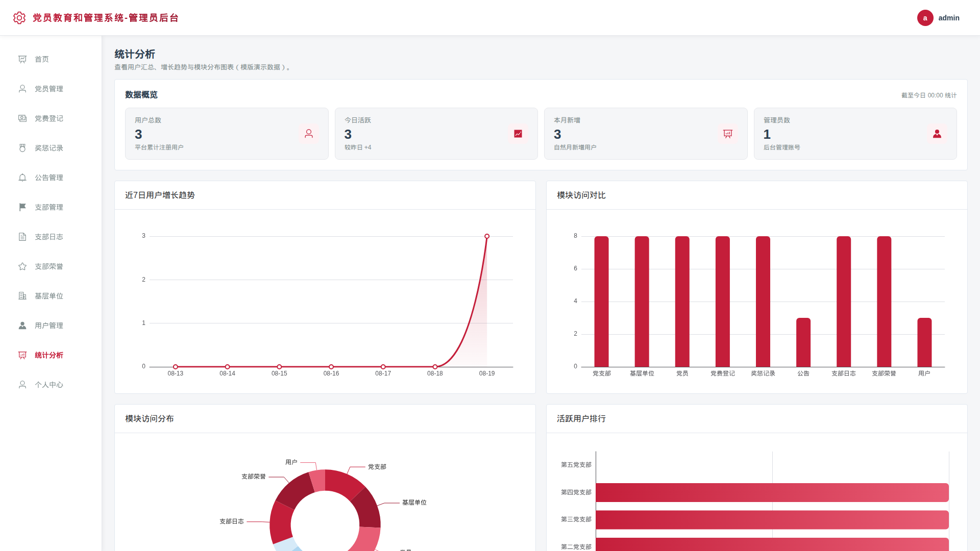Navigate to 奖惩记录
980x551 pixels.
click(x=51, y=148)
